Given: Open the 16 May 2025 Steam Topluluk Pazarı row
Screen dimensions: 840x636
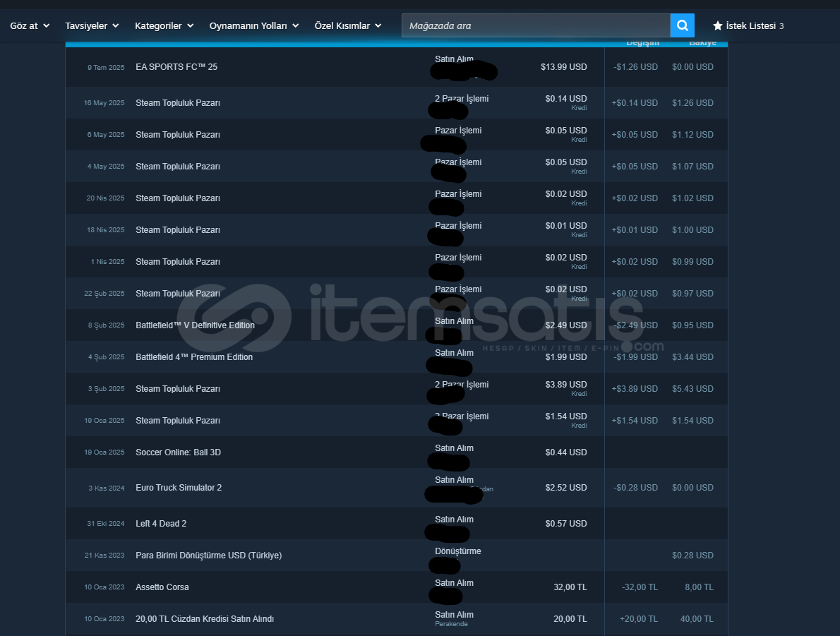Looking at the screenshot, I should click(397, 103).
